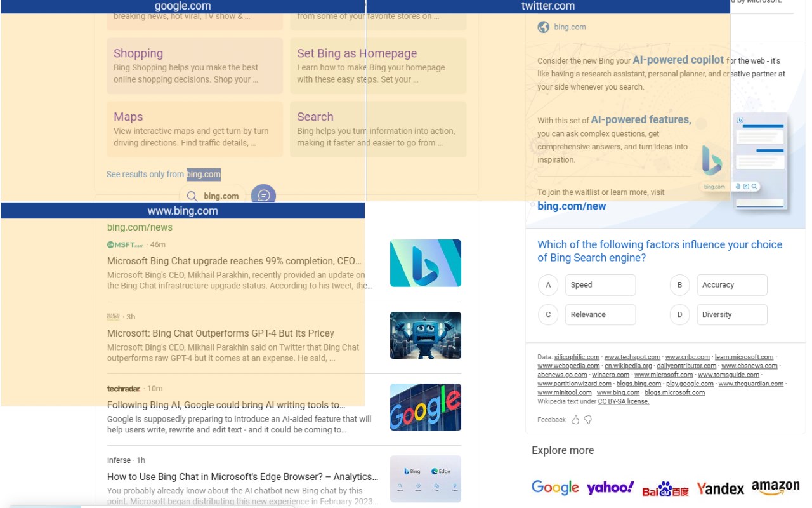
Task: Open the www.partitionwizard.com data source
Action: [x=574, y=384]
